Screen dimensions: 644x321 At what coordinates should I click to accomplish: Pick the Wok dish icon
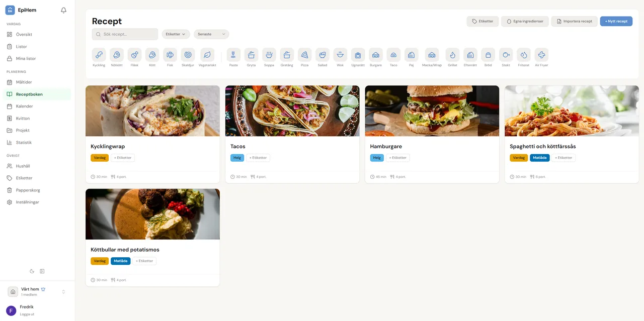[340, 55]
